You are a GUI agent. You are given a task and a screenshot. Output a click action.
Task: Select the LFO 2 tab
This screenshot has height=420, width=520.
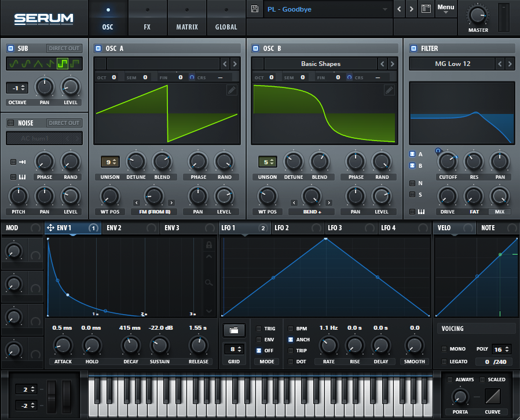(282, 228)
